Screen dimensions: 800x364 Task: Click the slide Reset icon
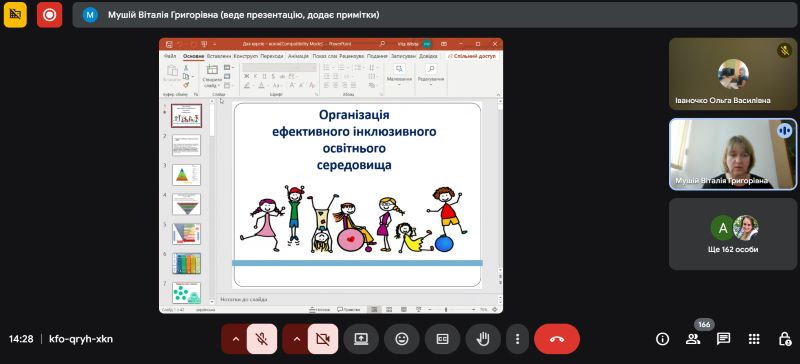point(227,77)
